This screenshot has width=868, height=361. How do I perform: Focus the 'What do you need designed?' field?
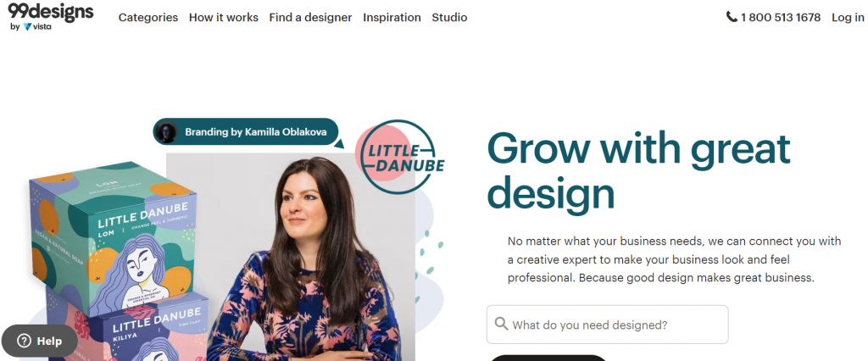607,325
